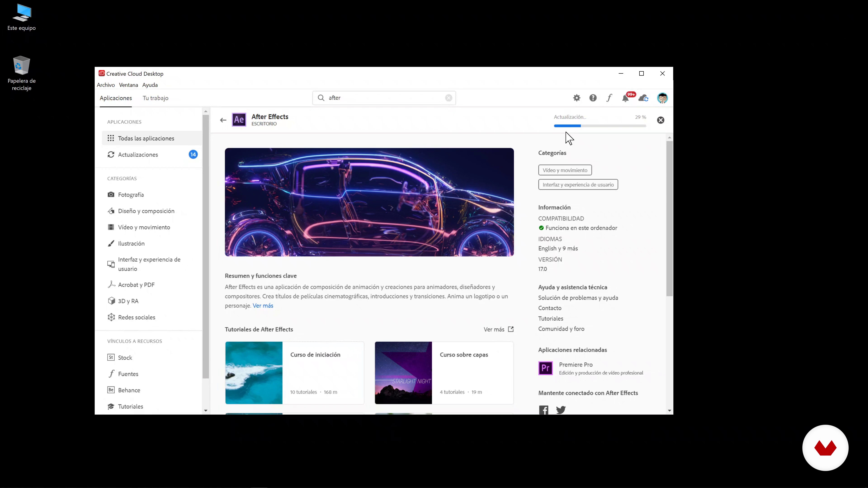The height and width of the screenshot is (488, 868).
Task: Open the settings gear icon
Action: [x=577, y=98]
